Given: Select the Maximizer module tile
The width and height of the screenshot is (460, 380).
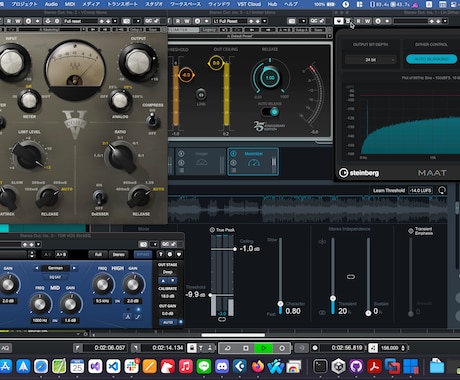Looking at the screenshot, I should pyautogui.click(x=253, y=162).
